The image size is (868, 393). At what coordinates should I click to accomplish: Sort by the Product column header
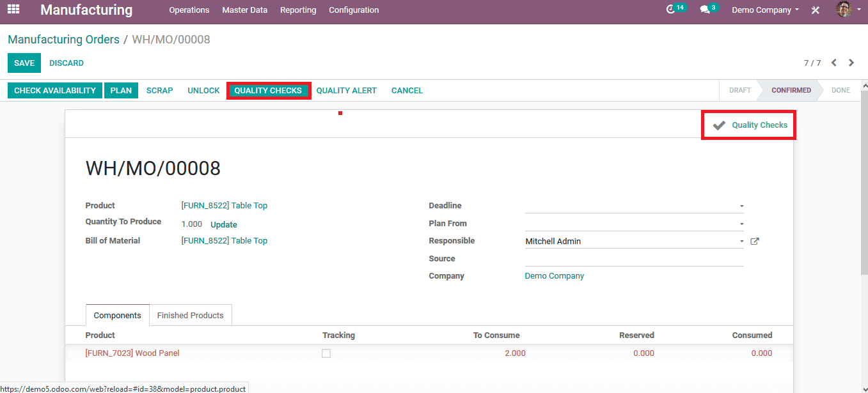100,335
